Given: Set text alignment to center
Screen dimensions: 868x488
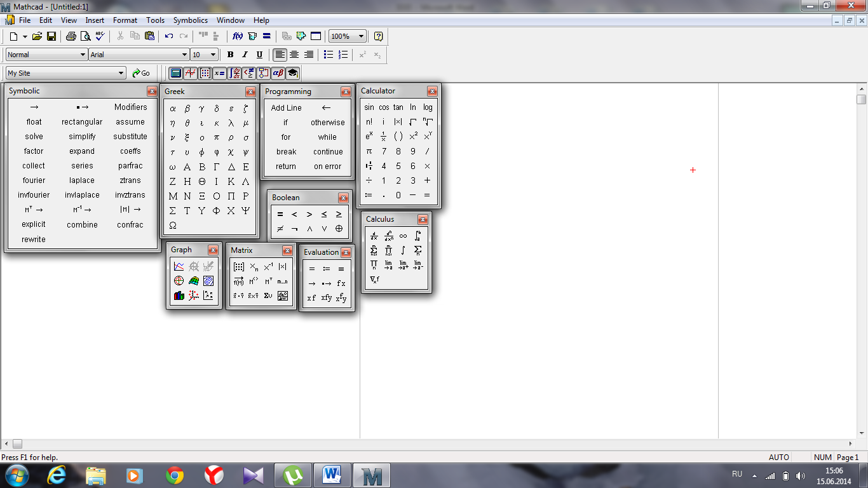Looking at the screenshot, I should [294, 55].
